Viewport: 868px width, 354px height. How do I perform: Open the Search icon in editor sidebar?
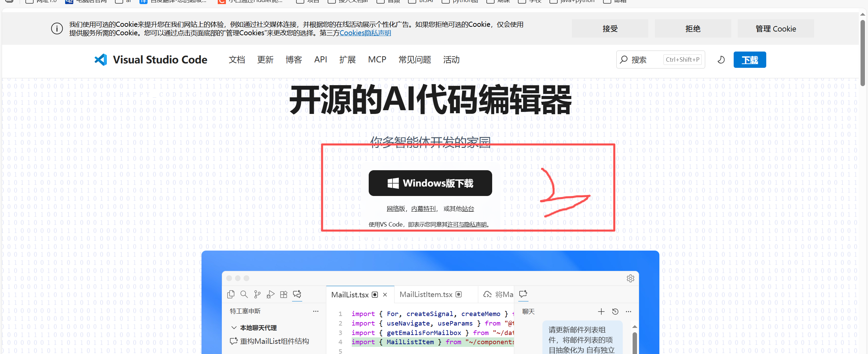coord(244,294)
